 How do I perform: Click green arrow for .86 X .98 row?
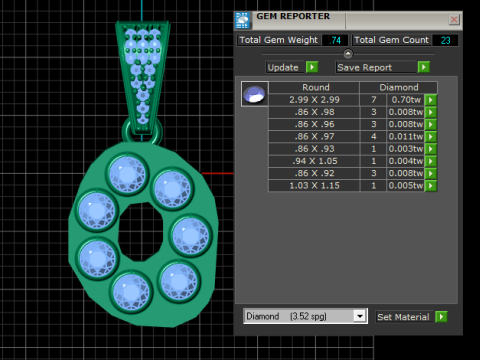pyautogui.click(x=431, y=112)
